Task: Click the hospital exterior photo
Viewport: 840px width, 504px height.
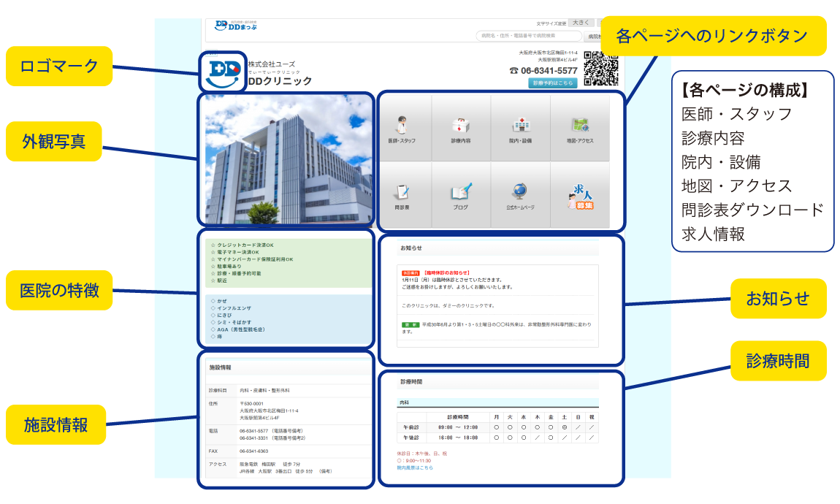Action: tap(285, 159)
